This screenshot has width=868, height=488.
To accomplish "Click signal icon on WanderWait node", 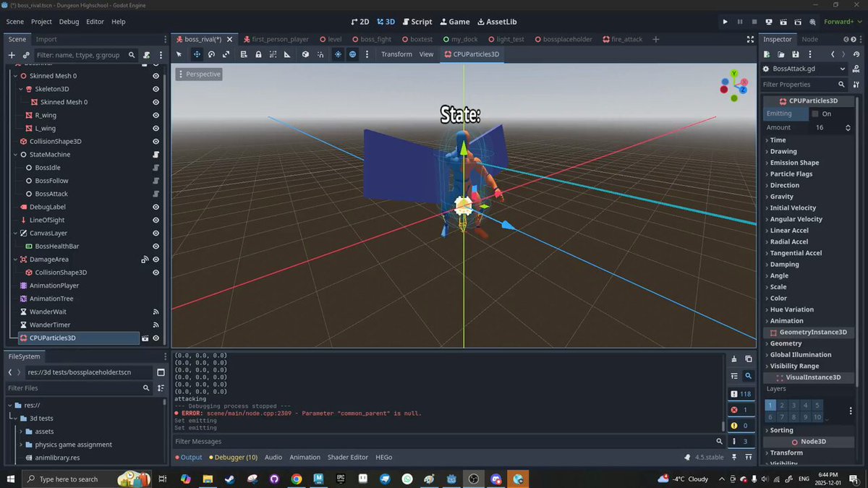I will pos(156,312).
